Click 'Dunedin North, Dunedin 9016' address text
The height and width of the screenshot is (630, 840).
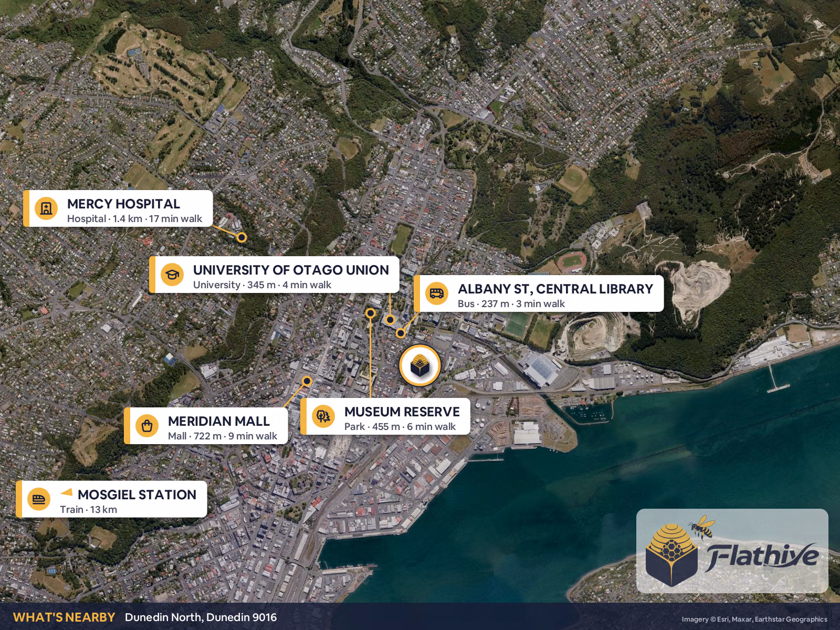(x=201, y=617)
